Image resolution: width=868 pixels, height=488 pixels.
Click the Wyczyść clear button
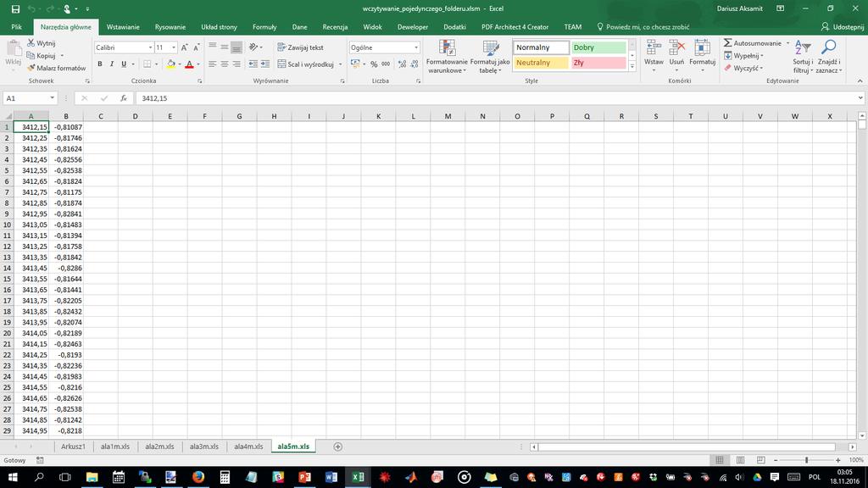(743, 68)
